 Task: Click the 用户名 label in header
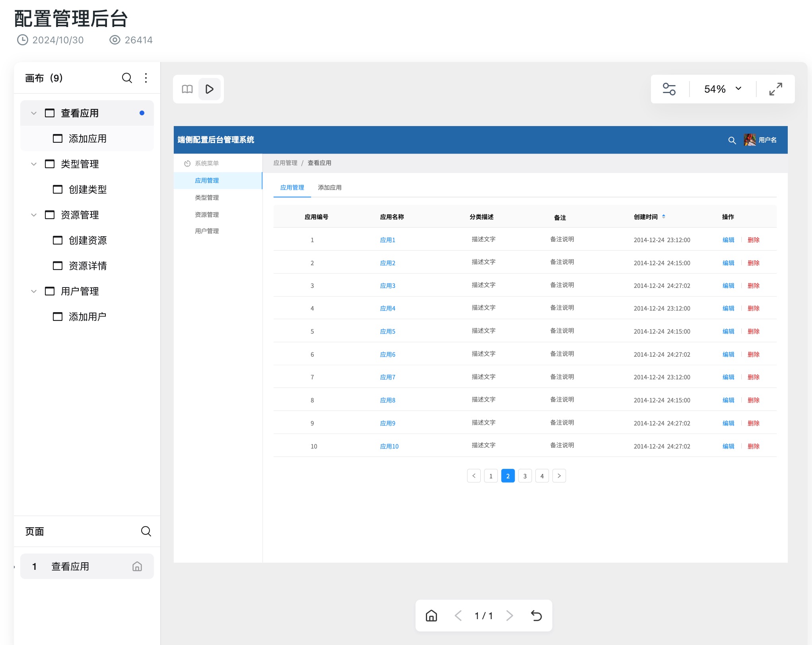(767, 140)
